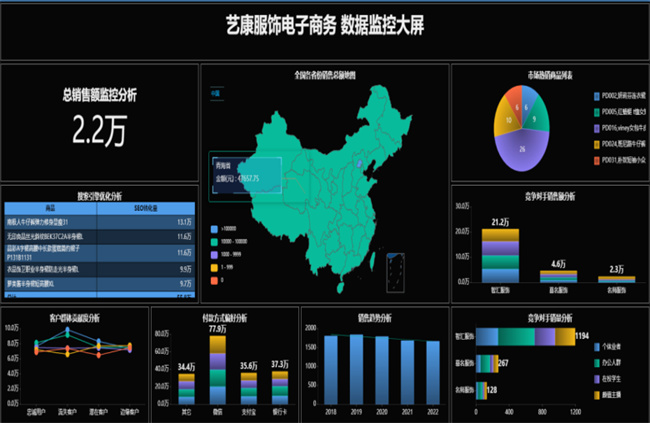This screenshot has width=650, height=423.
Task: Click the SEO优化量 column header
Action: 148,207
